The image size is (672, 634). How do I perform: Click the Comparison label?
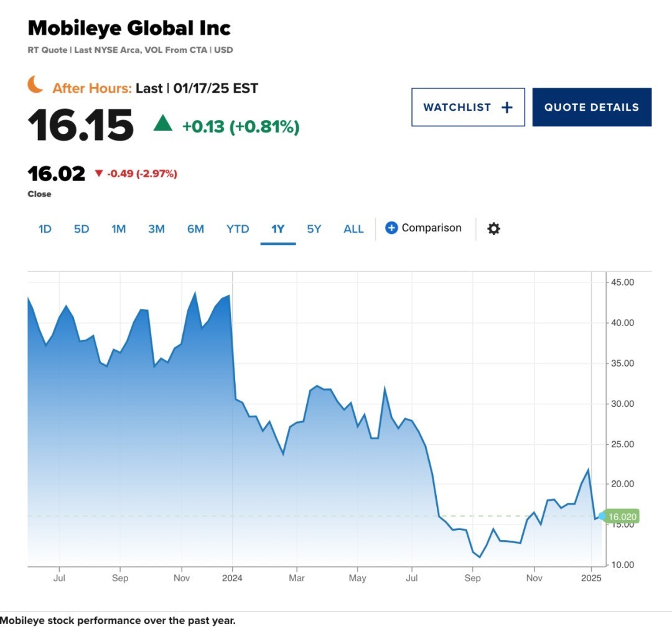click(431, 228)
